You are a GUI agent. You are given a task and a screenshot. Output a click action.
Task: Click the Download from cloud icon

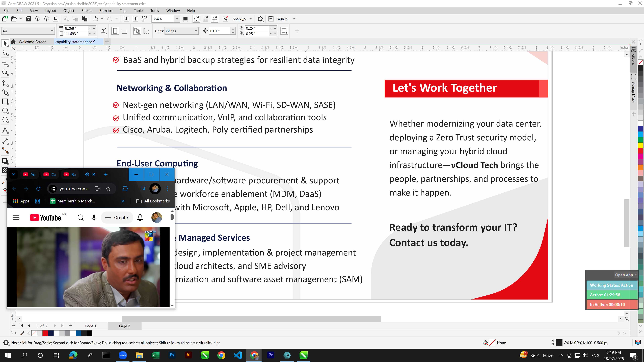(38, 19)
